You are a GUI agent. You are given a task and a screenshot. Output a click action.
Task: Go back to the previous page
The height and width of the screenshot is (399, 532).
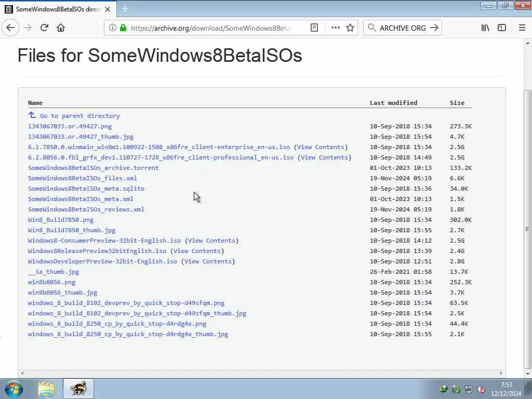pyautogui.click(x=10, y=28)
